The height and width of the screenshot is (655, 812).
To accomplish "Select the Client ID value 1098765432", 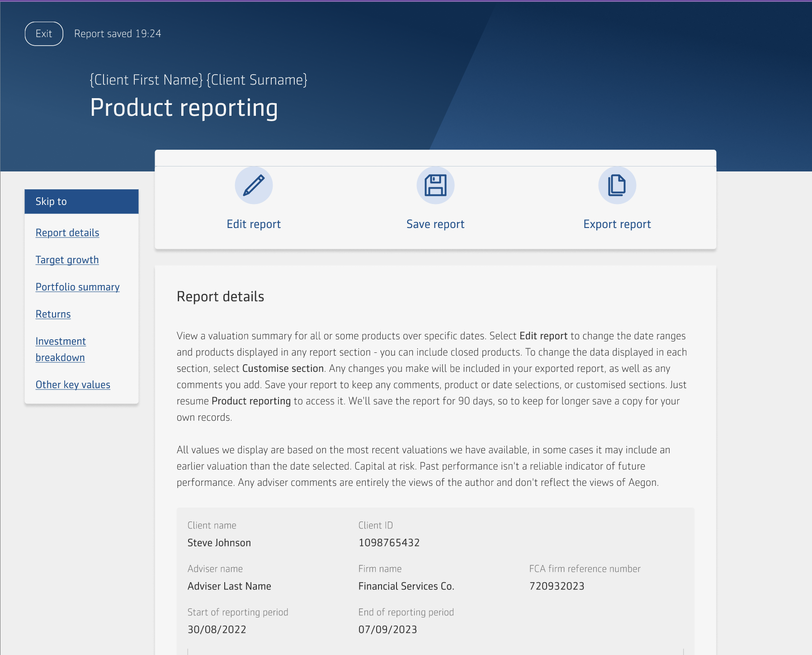I will [x=389, y=542].
